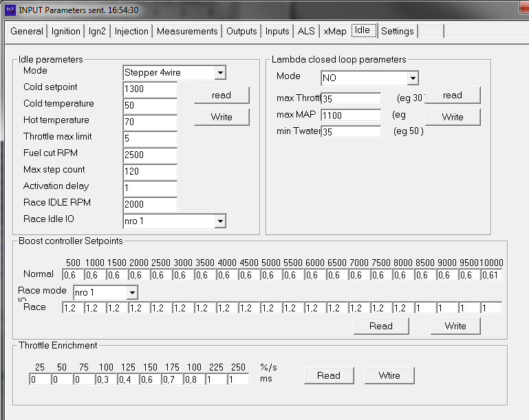Expand the idle Mode dropdown showing Stepper 4wire
529x420 pixels.
click(220, 72)
